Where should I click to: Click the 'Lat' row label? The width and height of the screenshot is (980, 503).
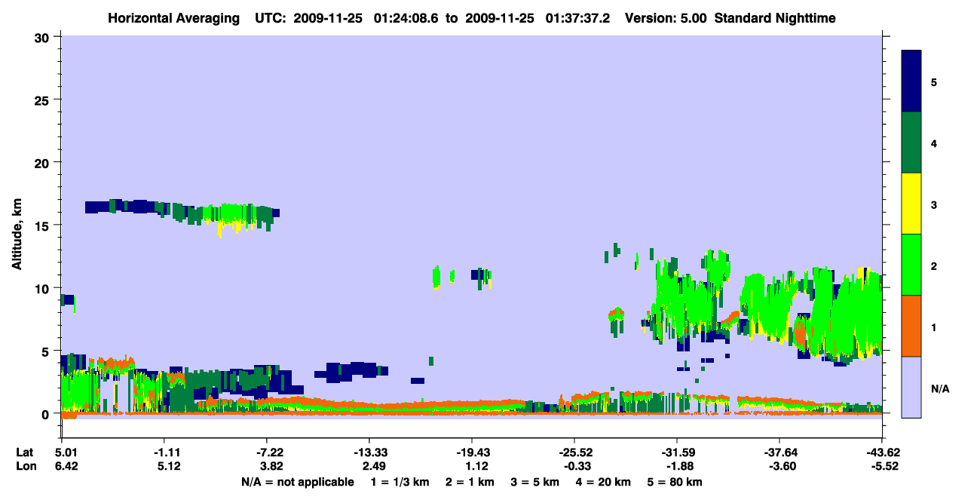[x=25, y=452]
